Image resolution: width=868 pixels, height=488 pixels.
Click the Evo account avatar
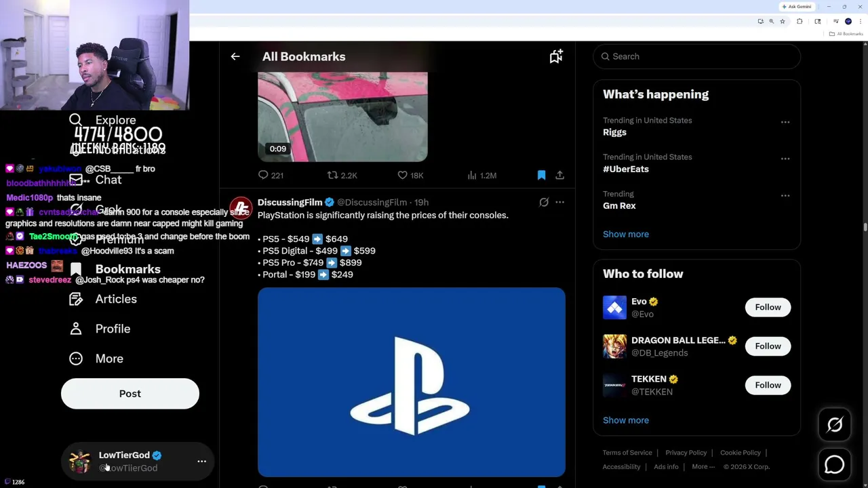(615, 307)
